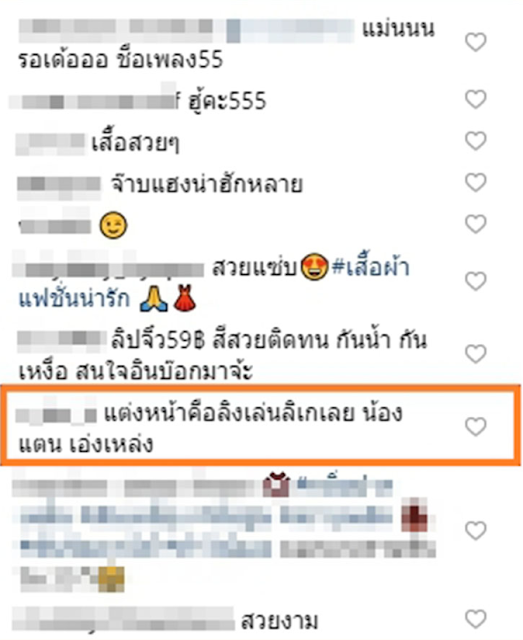
Task: Tap the heart beside "ฮู้คะ555" comment
Action: tap(476, 99)
